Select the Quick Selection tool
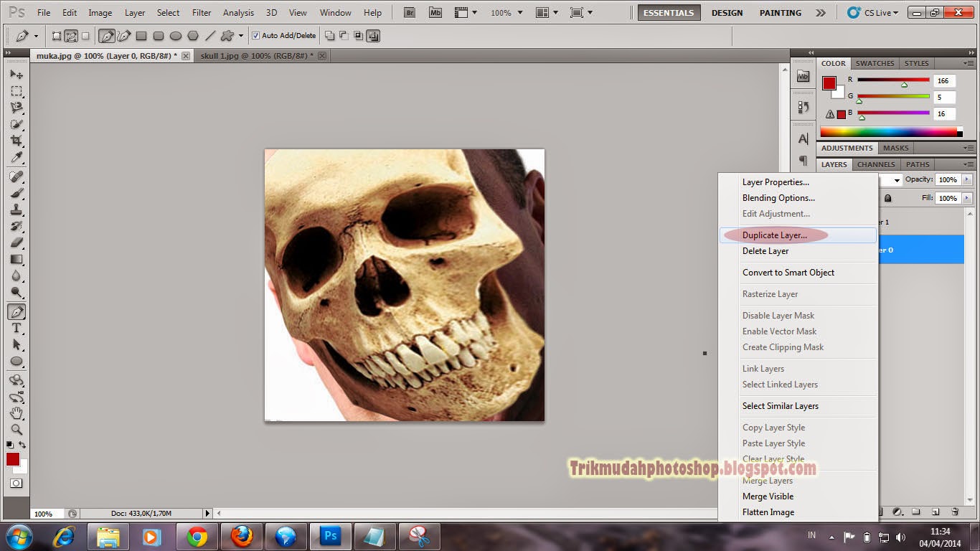 point(17,124)
